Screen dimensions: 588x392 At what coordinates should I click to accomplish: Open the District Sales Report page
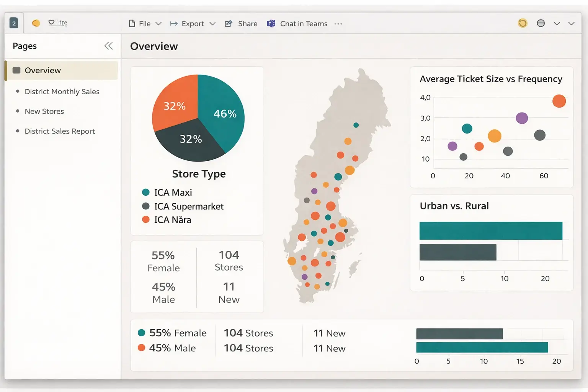point(60,131)
